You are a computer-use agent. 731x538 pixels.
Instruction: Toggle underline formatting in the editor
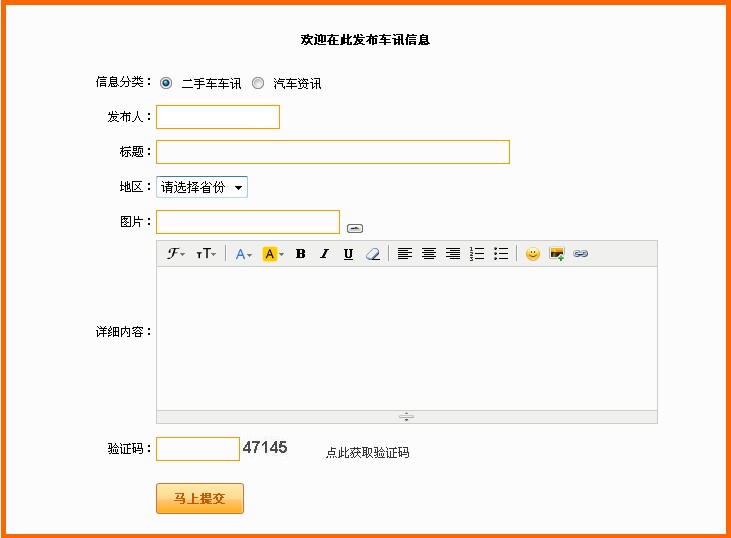[348, 254]
